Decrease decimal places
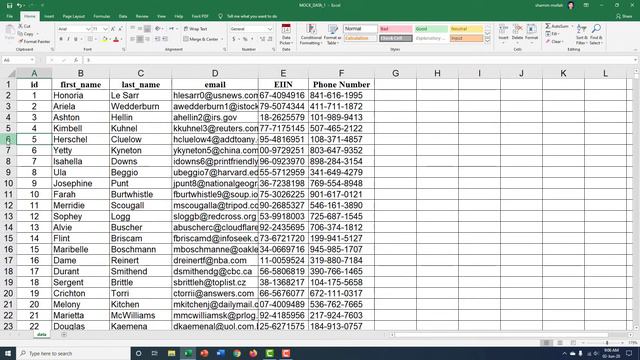Viewport: 640px width, 360px height. 269,39
